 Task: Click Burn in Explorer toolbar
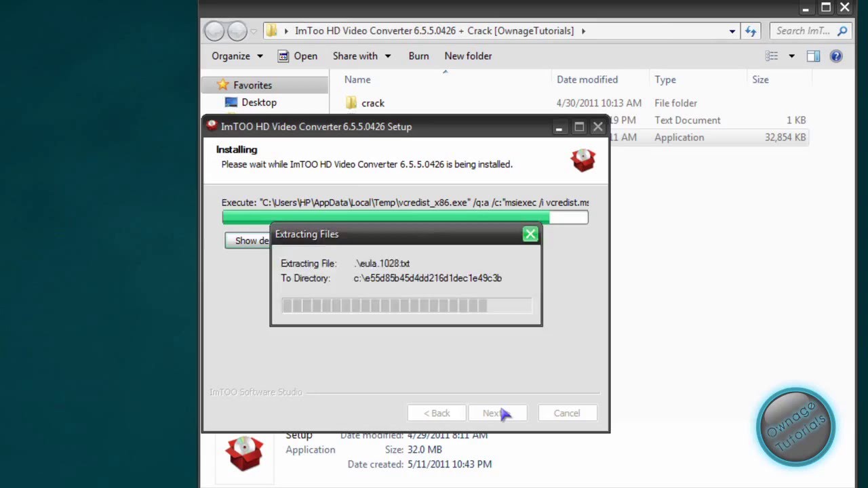point(418,56)
